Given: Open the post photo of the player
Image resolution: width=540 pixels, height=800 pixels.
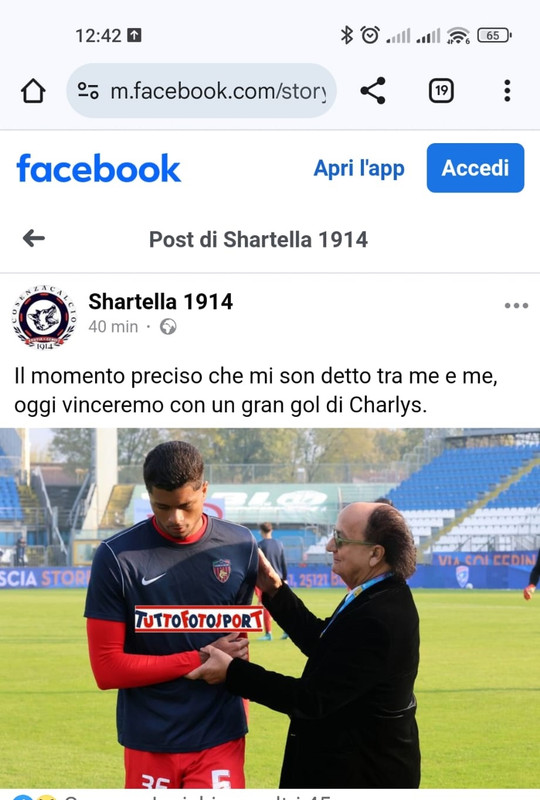Looking at the screenshot, I should (270, 608).
